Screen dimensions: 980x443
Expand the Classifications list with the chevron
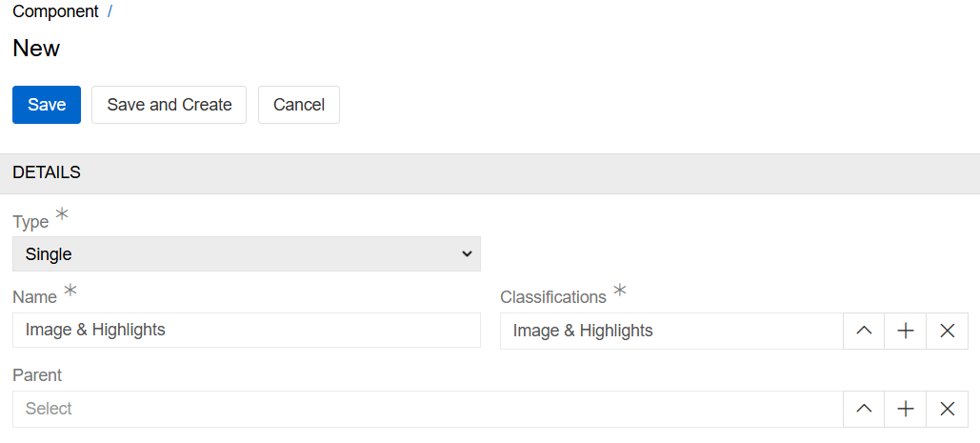(864, 331)
